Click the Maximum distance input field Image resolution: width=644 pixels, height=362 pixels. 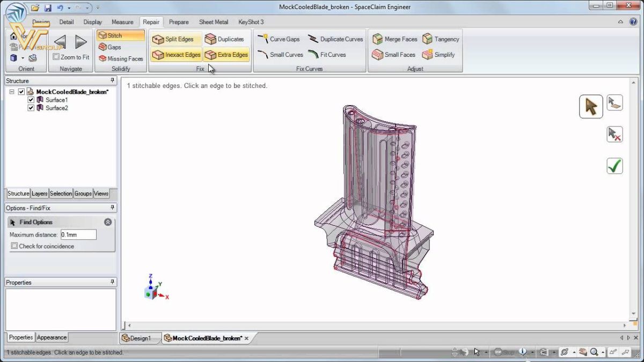click(x=78, y=235)
